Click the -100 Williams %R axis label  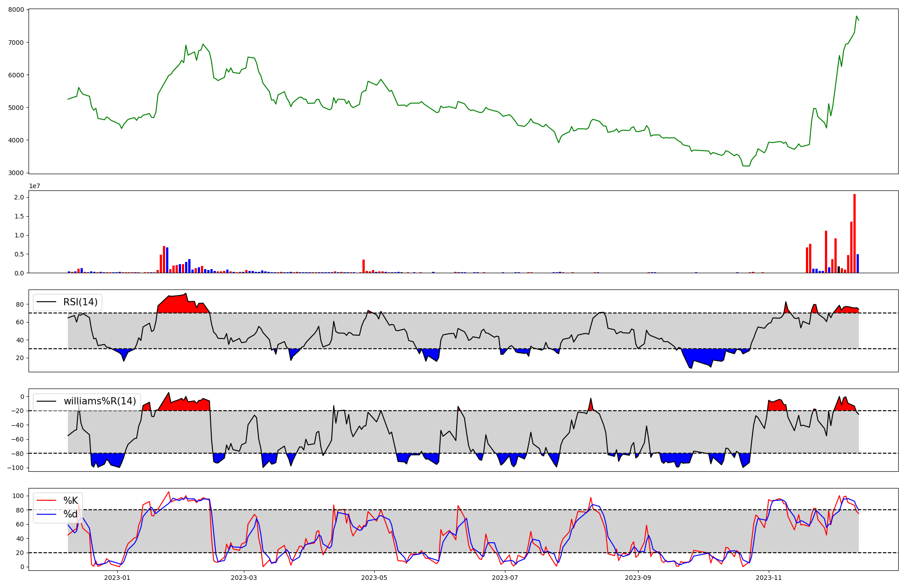tap(14, 467)
